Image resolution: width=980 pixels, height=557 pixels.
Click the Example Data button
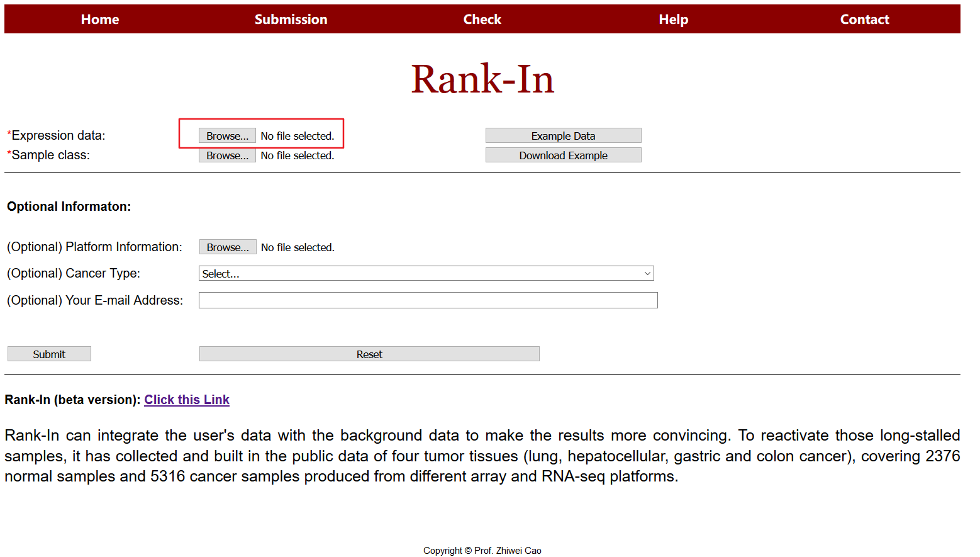coord(563,136)
